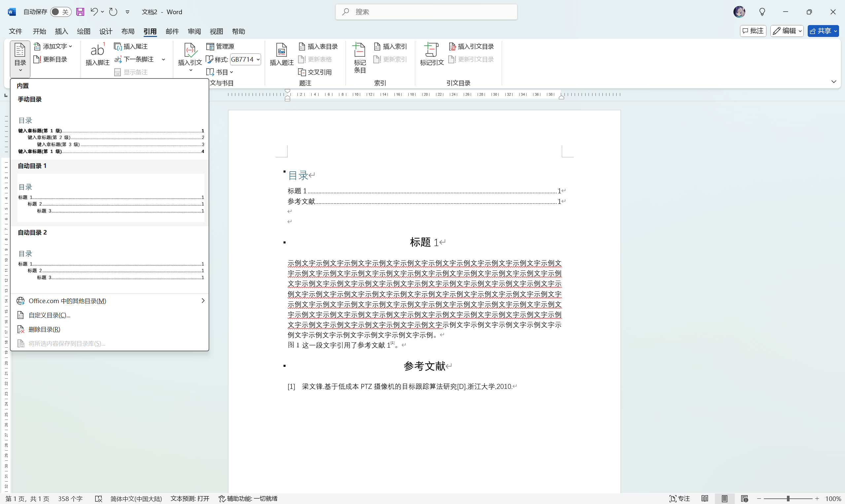Switch to the 审阅 ribbon tab

click(194, 31)
